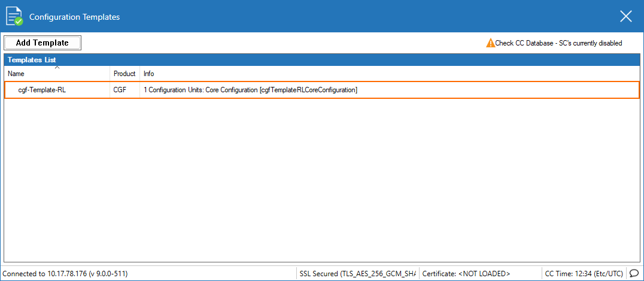Click the CC Time 12:34 status entry
Image resolution: width=644 pixels, height=281 pixels.
click(x=584, y=274)
